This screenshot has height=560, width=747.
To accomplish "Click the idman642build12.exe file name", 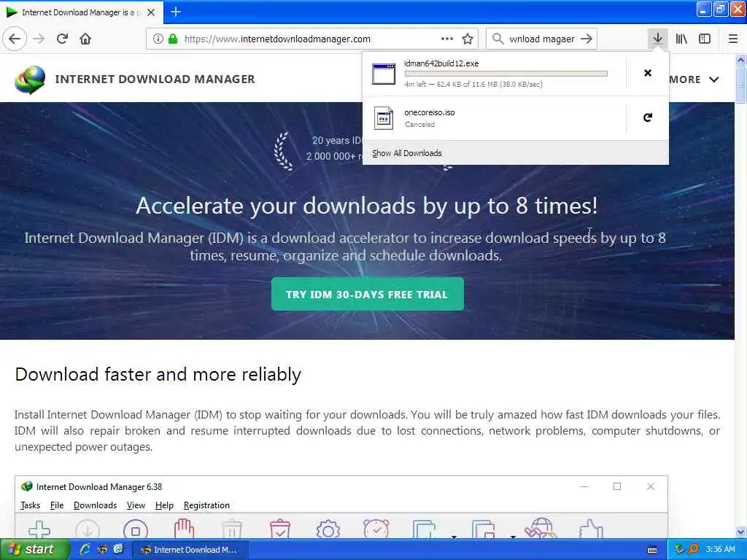I will pyautogui.click(x=441, y=63).
